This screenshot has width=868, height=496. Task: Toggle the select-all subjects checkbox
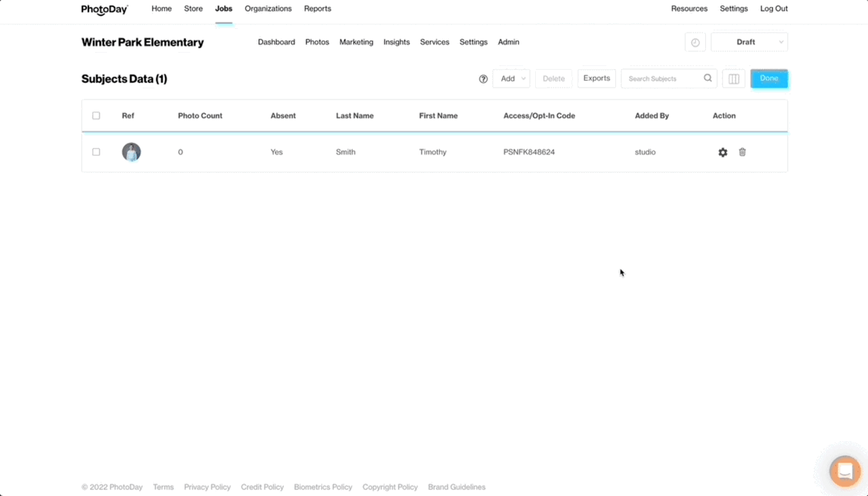pos(96,116)
